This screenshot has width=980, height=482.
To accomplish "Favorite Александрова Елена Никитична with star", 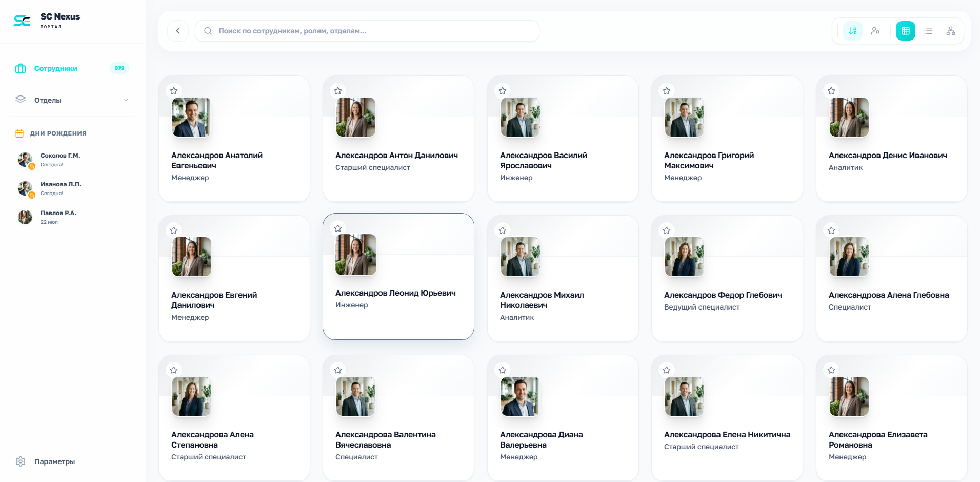I will click(667, 370).
